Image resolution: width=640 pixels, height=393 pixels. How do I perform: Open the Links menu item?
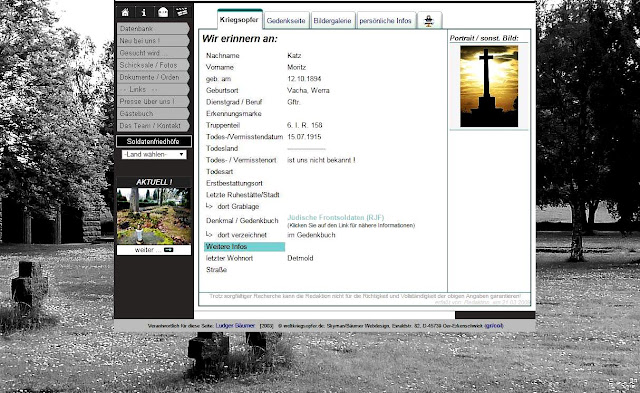coord(153,89)
